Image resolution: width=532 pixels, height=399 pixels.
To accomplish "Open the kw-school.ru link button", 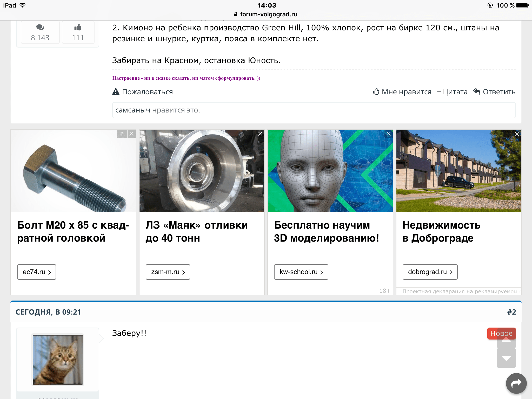I will (x=301, y=272).
